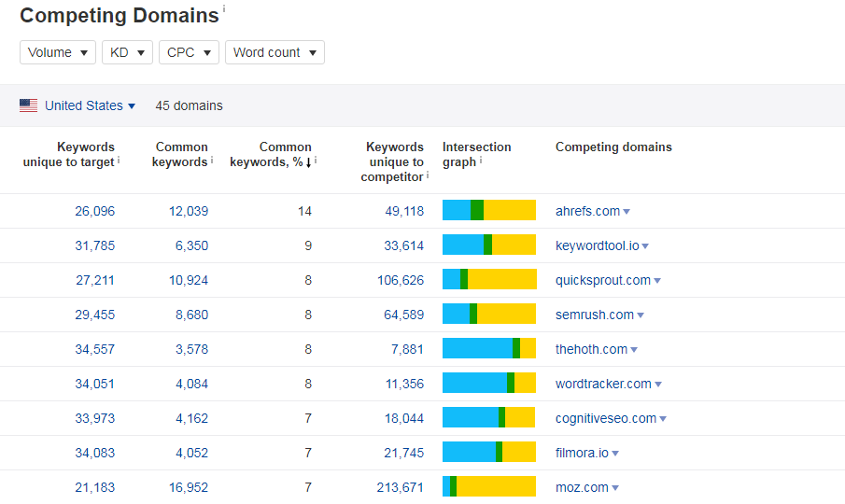845x504 pixels.
Task: Open the KD filter dropdown
Action: click(x=127, y=52)
